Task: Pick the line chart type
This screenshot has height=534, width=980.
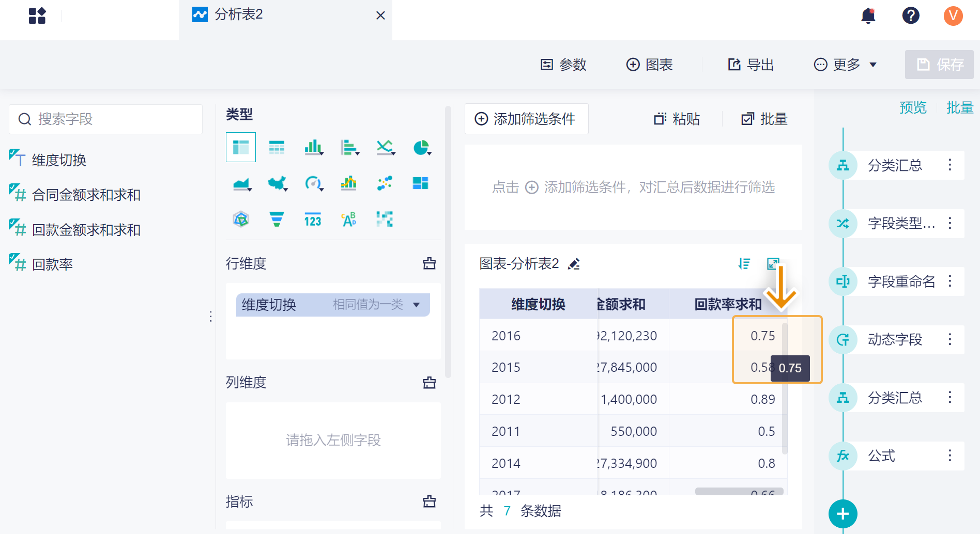Action: pyautogui.click(x=385, y=147)
